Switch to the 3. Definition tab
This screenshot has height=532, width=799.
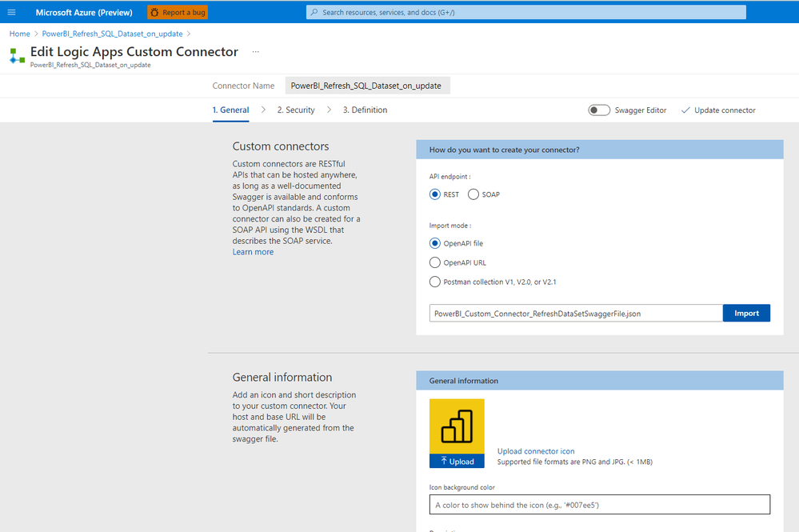click(365, 110)
